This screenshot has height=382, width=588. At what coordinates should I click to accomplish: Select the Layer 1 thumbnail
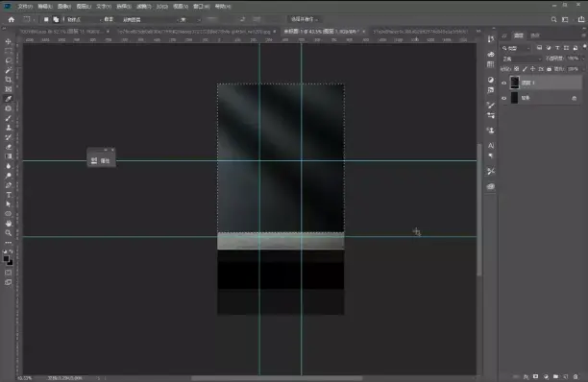tap(515, 83)
